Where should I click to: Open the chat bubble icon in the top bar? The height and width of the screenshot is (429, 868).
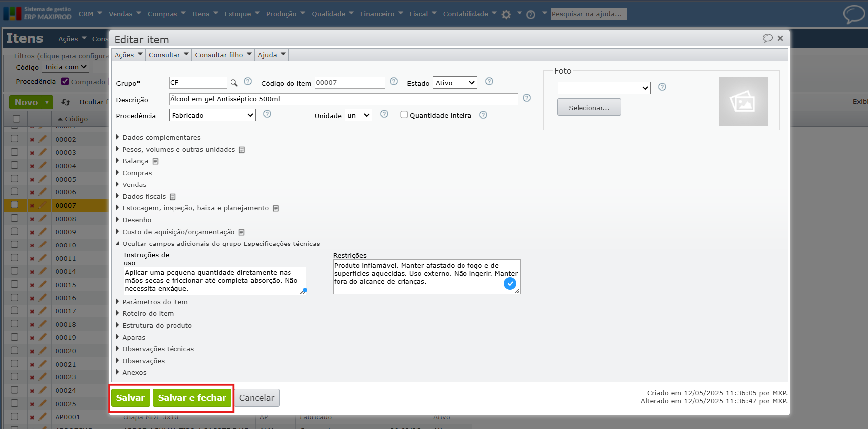tap(854, 14)
